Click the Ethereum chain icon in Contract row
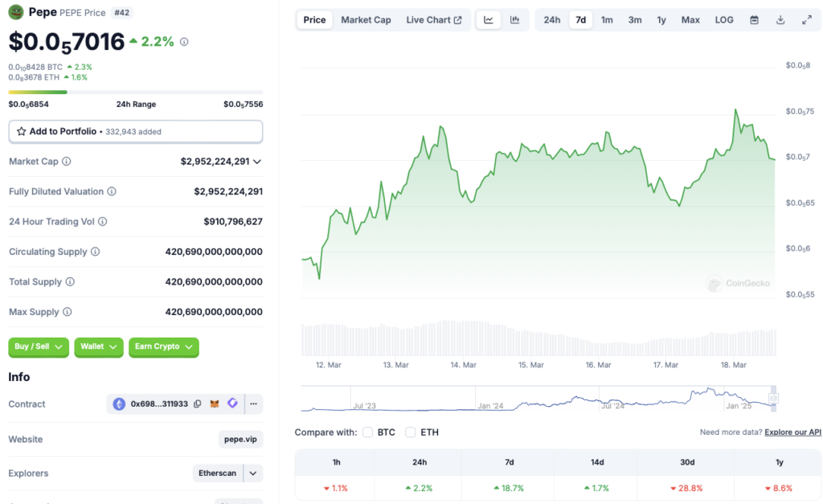Screen dimensions: 823x504 [x=119, y=404]
